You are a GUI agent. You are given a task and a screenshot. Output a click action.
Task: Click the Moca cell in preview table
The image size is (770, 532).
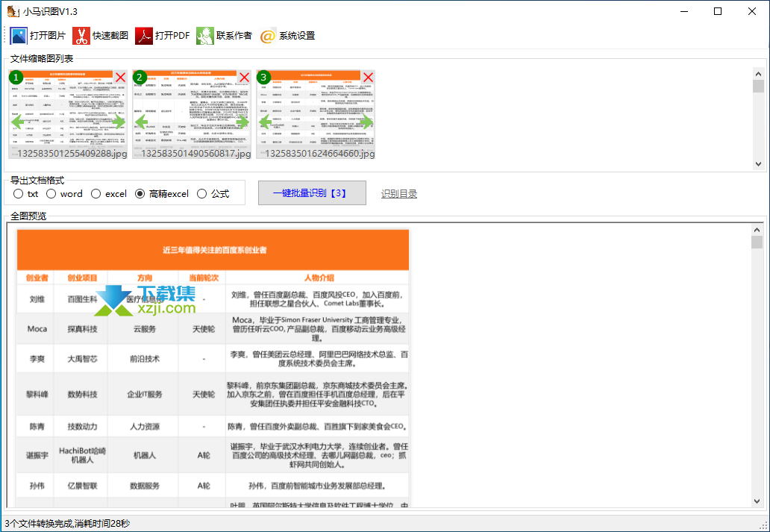point(37,328)
